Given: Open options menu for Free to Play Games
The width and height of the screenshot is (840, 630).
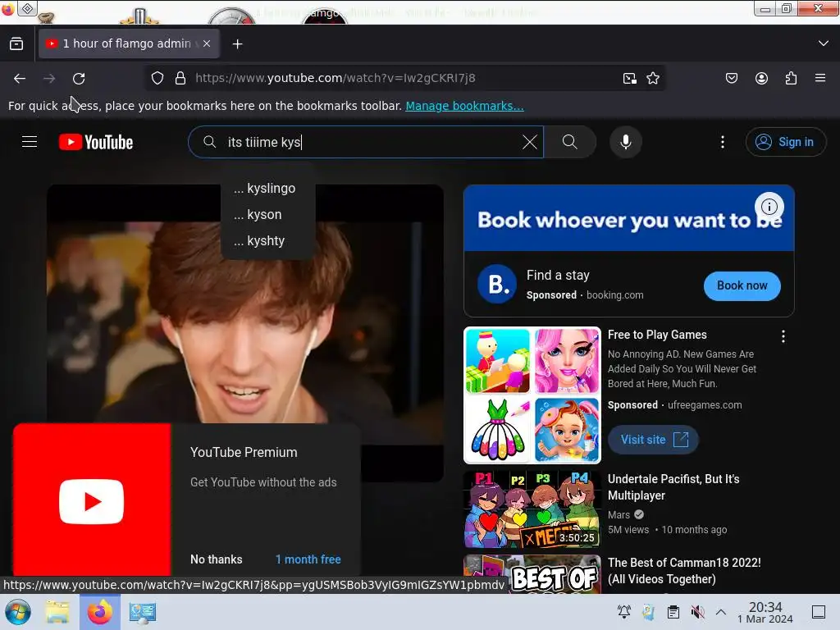Looking at the screenshot, I should pyautogui.click(x=783, y=336).
